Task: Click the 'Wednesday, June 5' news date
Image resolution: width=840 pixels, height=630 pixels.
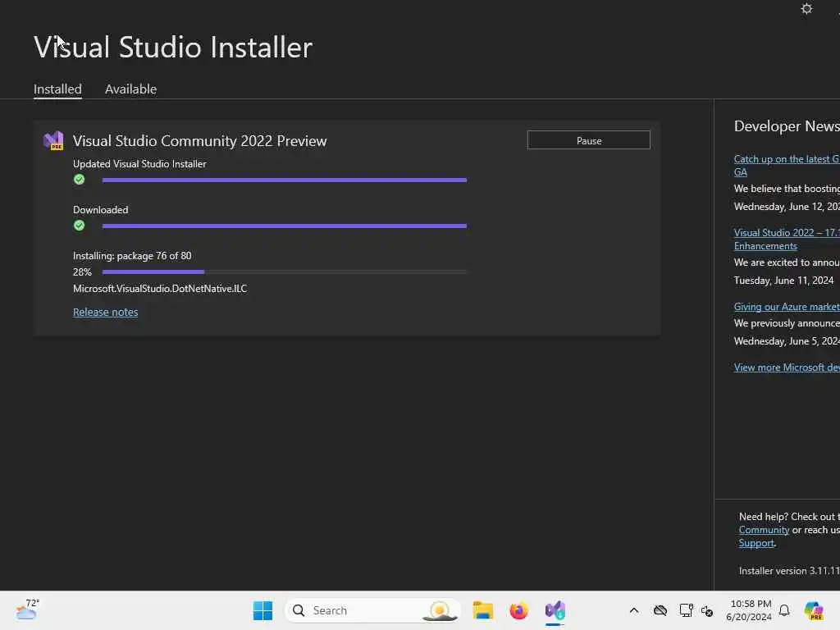Action: pos(787,340)
